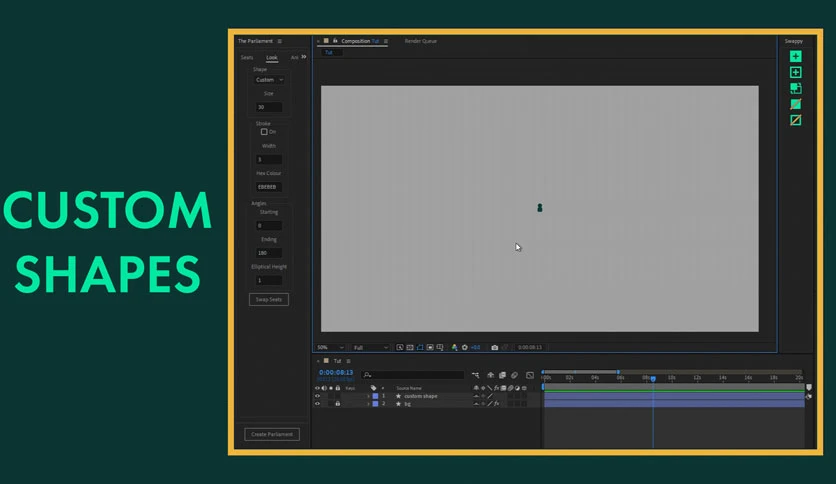Image resolution: width=836 pixels, height=484 pixels.
Task: Click the Create Parliament button
Action: (272, 434)
